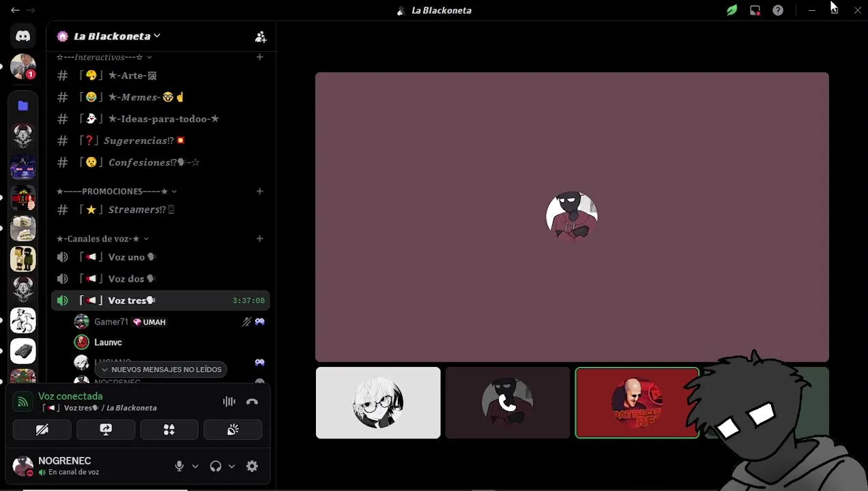The width and height of the screenshot is (868, 491).
Task: Share your screen button
Action: pyautogui.click(x=106, y=430)
